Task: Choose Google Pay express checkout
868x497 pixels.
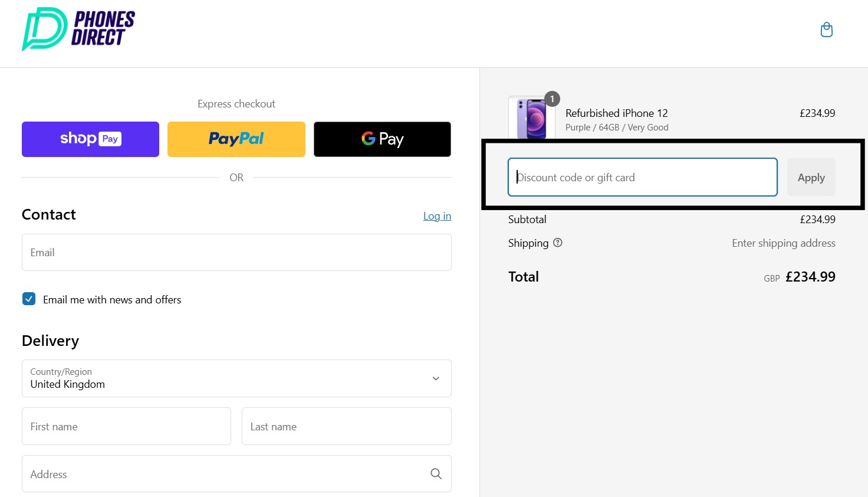Action: [382, 139]
